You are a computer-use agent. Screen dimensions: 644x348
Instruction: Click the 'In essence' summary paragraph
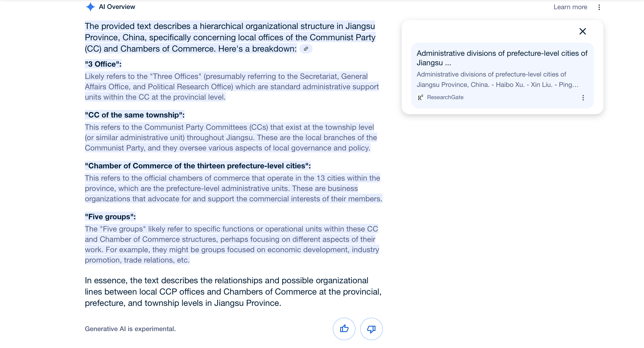click(233, 291)
